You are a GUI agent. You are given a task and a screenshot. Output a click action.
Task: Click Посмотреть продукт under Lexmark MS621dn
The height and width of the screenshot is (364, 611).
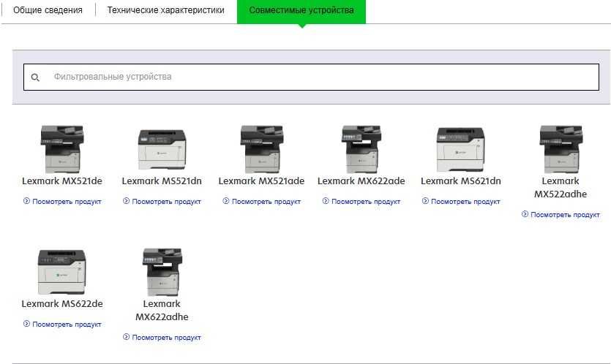(462, 201)
